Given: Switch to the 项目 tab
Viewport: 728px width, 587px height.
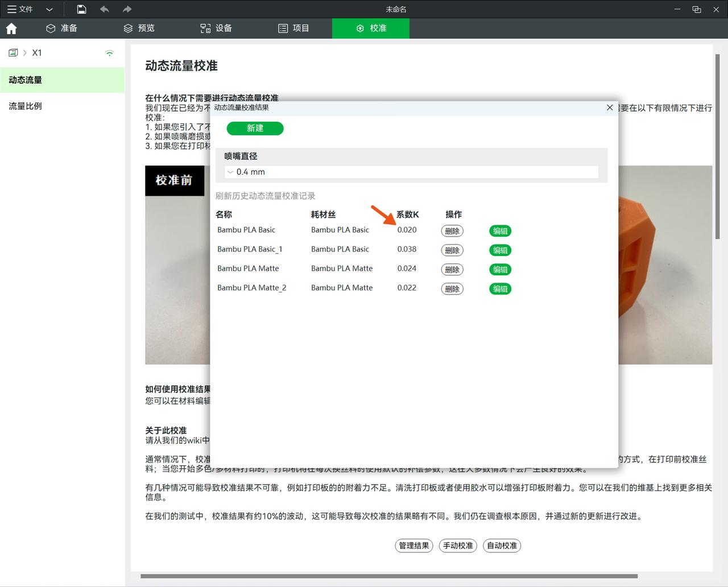Looking at the screenshot, I should (x=293, y=28).
